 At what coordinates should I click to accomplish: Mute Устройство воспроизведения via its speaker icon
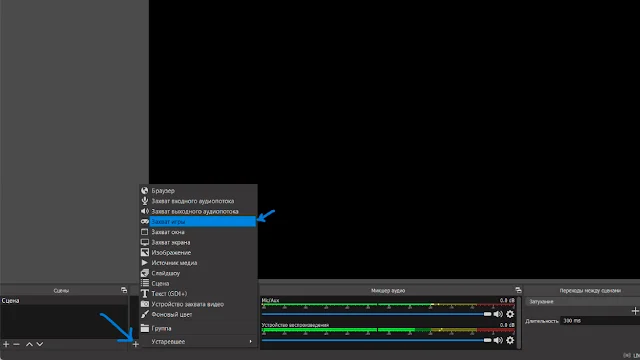498,340
